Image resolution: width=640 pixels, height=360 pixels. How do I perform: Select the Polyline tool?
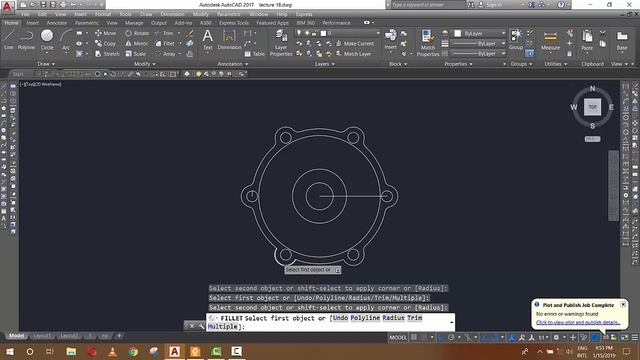coord(26,40)
